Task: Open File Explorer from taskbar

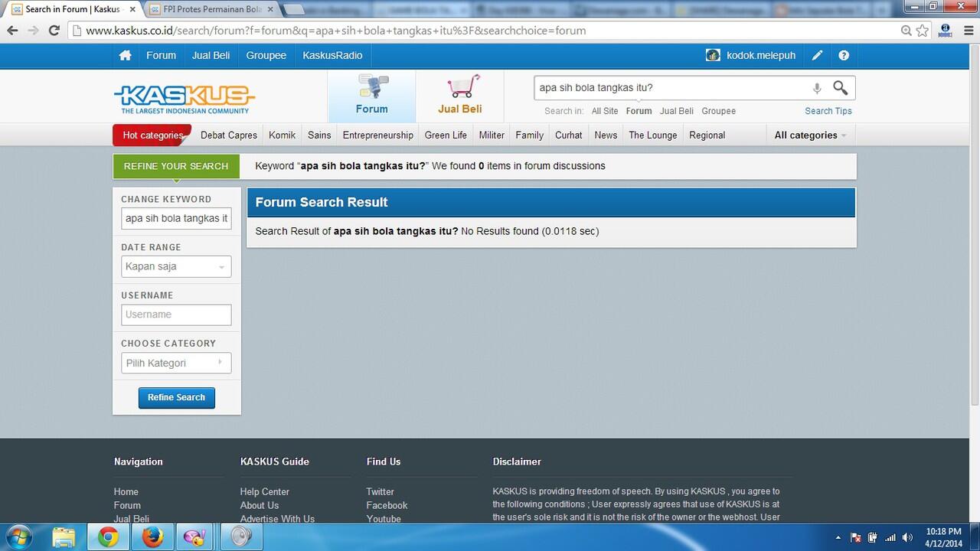Action: pyautogui.click(x=64, y=537)
